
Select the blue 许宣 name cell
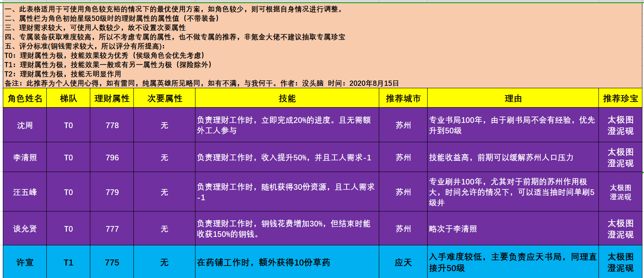pyautogui.click(x=25, y=262)
